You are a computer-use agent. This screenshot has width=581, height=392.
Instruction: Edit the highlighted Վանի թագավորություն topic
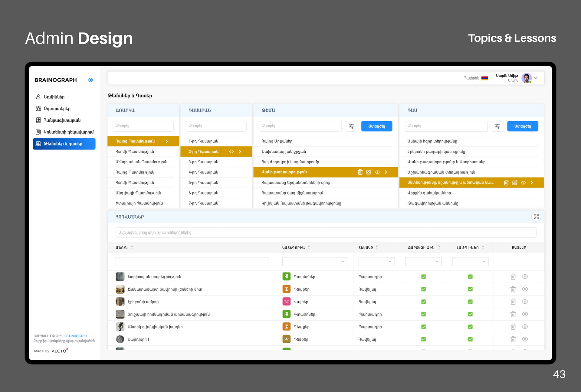point(369,172)
